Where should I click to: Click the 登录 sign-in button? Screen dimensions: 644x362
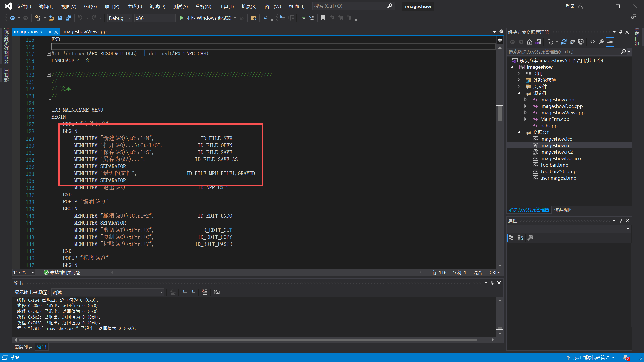click(574, 6)
